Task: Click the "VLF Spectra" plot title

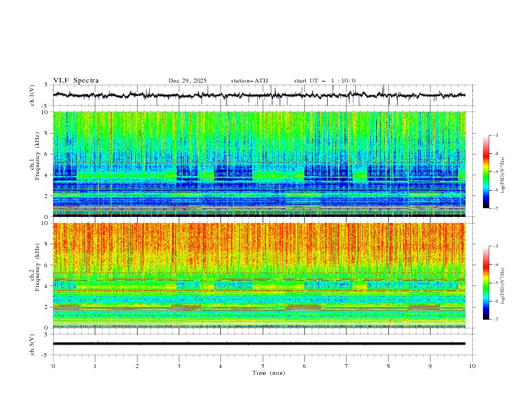Action: pos(76,81)
